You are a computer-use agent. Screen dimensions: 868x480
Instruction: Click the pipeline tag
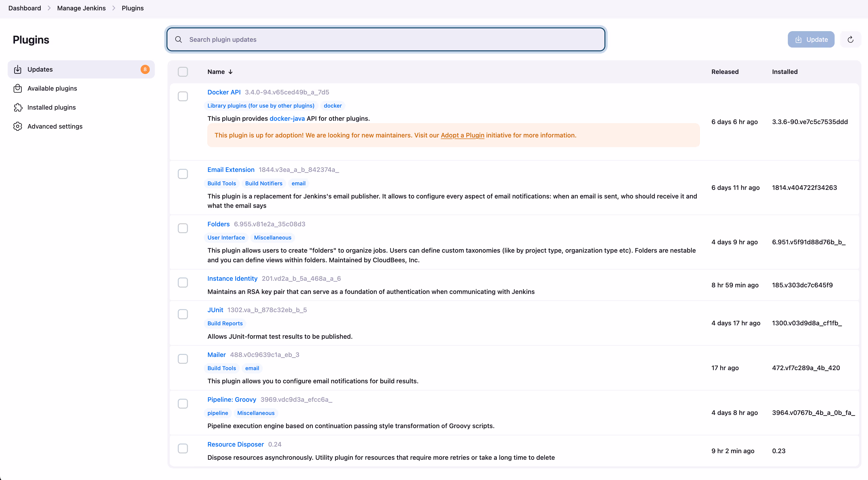pyautogui.click(x=218, y=413)
